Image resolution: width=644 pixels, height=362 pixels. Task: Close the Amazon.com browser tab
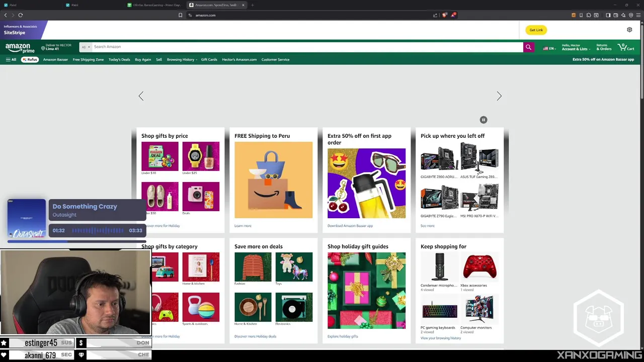(x=243, y=5)
